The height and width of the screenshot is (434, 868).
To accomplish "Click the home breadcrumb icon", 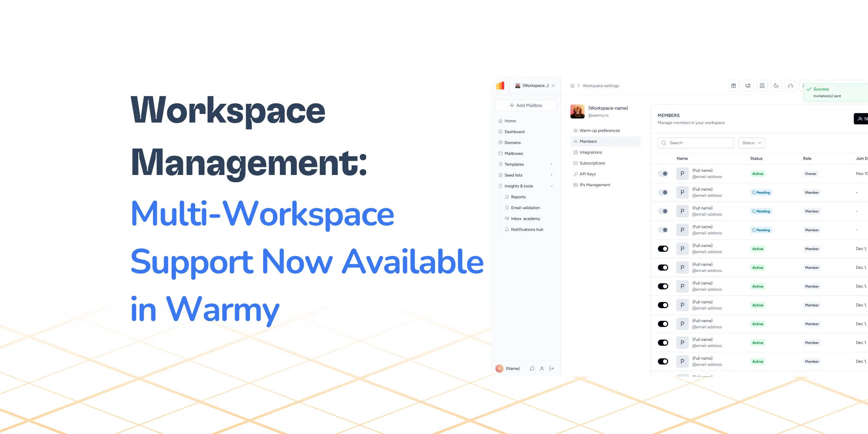I will (x=572, y=86).
